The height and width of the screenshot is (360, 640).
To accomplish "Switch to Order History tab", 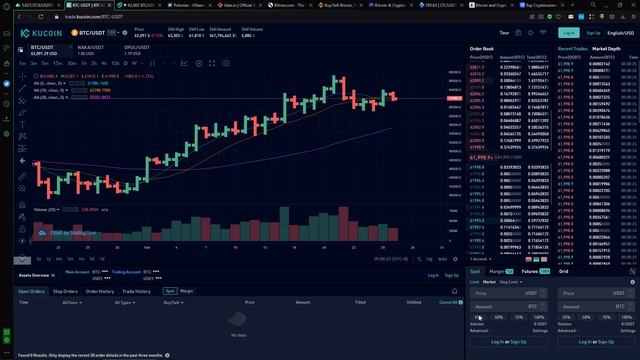I will [x=100, y=291].
